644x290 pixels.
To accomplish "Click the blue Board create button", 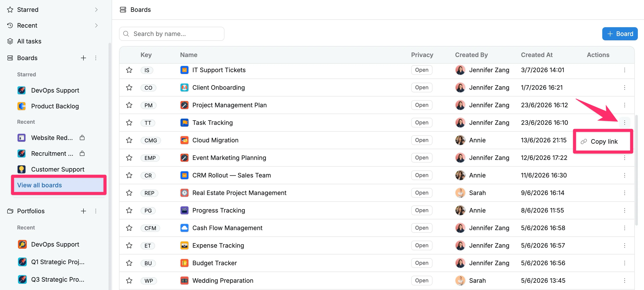I will 620,34.
